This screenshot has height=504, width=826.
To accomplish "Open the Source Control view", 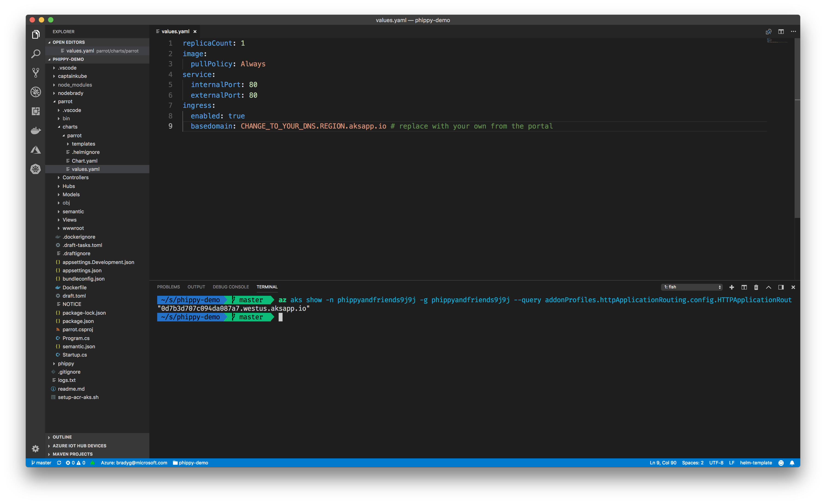I will pyautogui.click(x=35, y=73).
